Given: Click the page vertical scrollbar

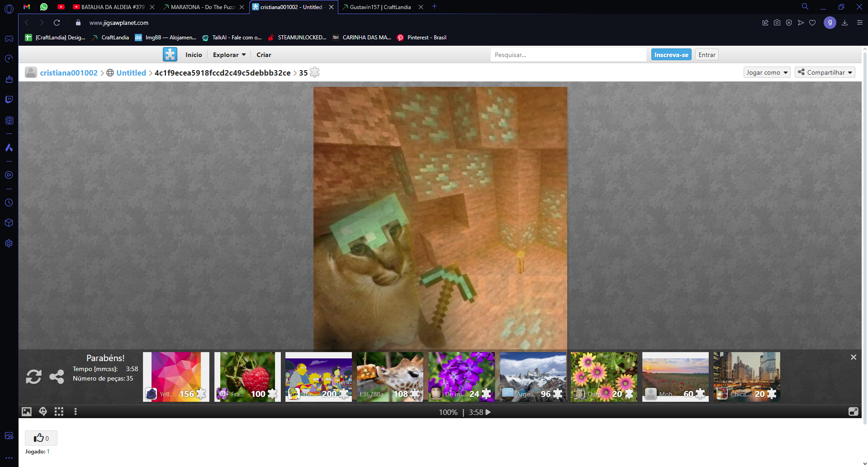Looking at the screenshot, I should [x=865, y=238].
